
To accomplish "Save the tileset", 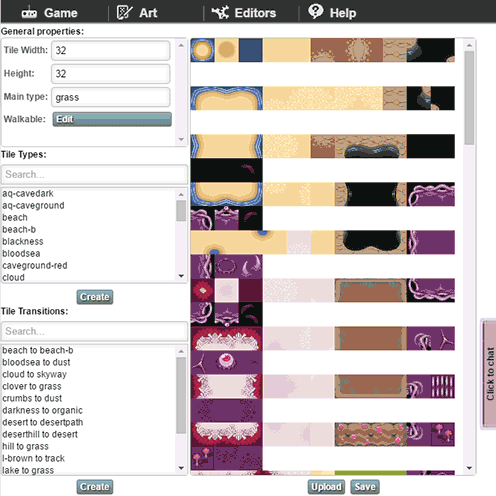I will tap(365, 487).
